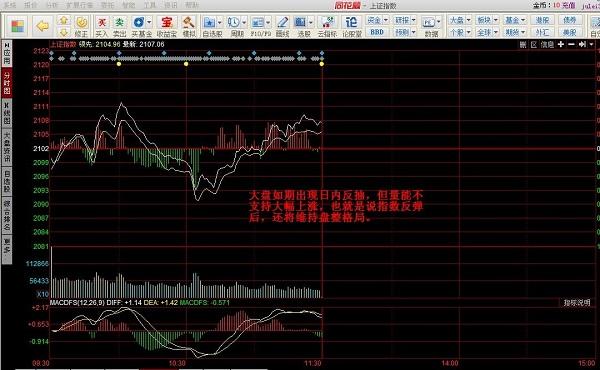600x370 pixels.
Task: Switch to the K线图 sidebar tab
Action: coord(7,113)
